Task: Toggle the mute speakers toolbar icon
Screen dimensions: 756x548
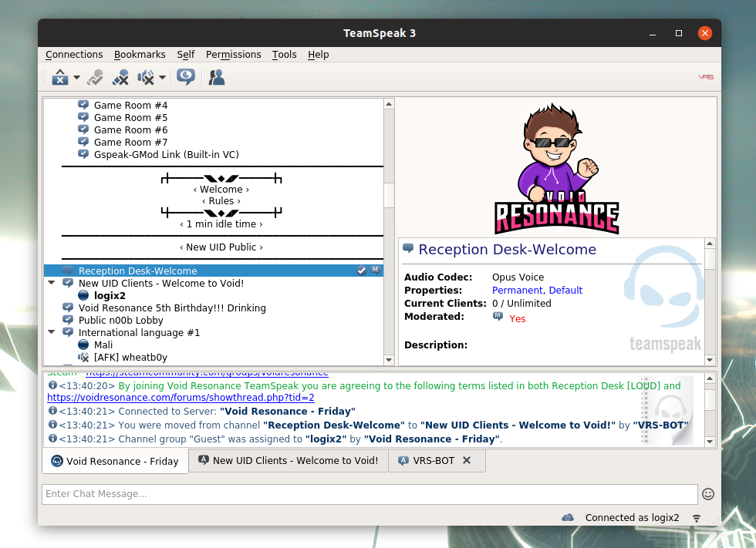Action: click(146, 77)
